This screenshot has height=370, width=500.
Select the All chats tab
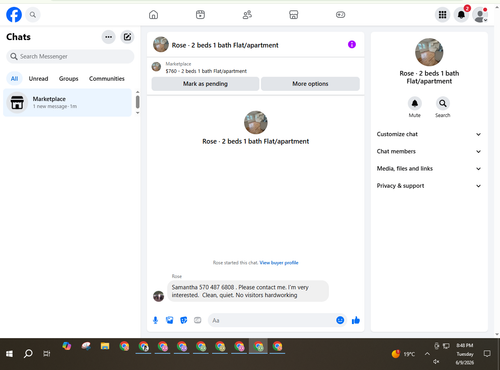click(14, 79)
